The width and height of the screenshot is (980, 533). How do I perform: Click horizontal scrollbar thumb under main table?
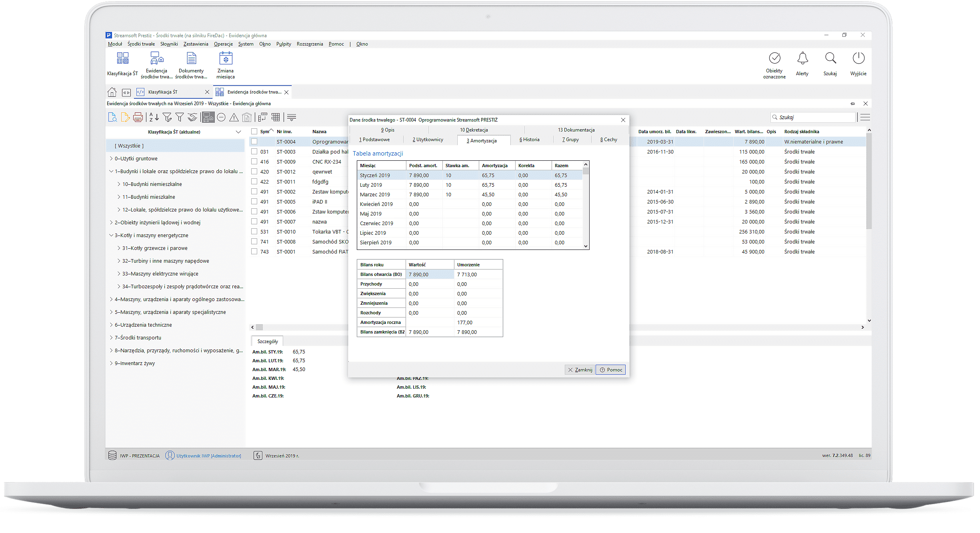click(x=260, y=327)
